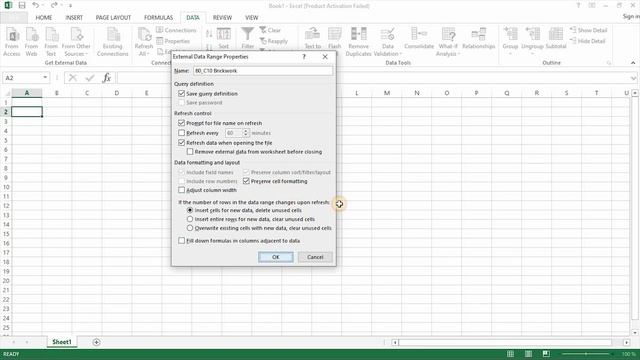Image resolution: width=640 pixels, height=360 pixels.
Task: Open Properties in ribbon
Action: pyautogui.click(x=173, y=41)
